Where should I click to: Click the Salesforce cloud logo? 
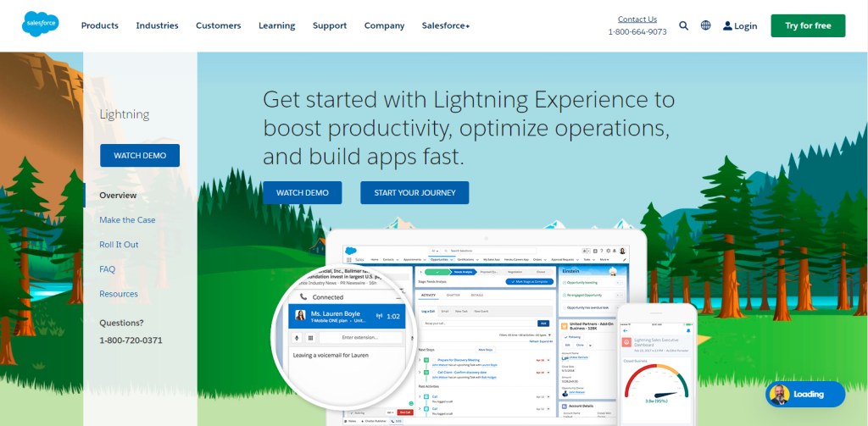41,25
